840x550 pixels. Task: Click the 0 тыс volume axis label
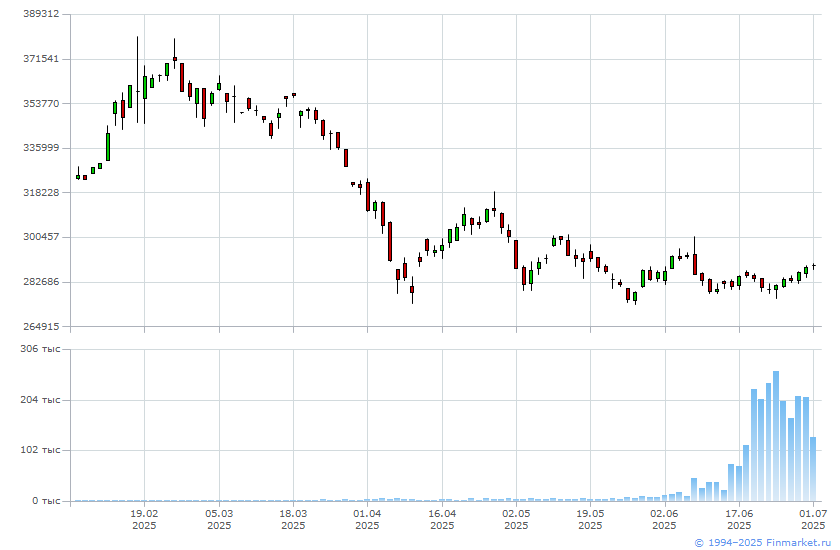coord(46,501)
